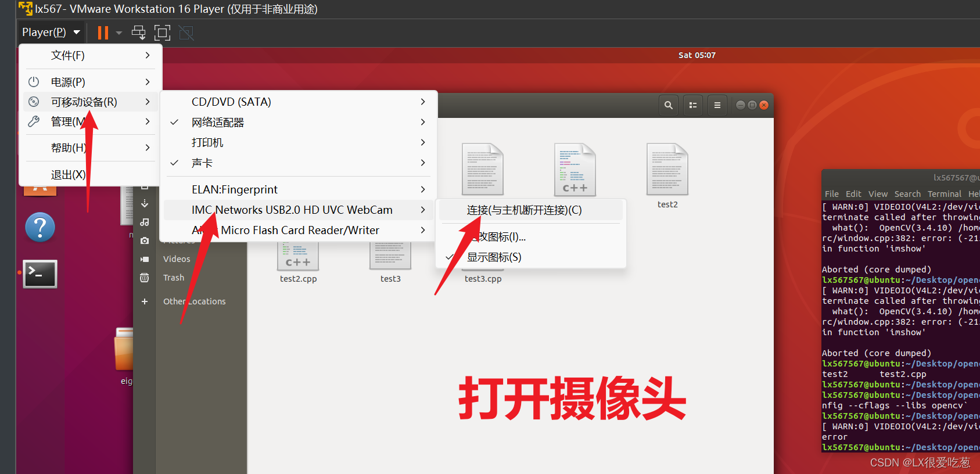980x474 pixels.
Task: Select IMC Networks USB2.0 HD UVC WebCam
Action: pyautogui.click(x=297, y=210)
